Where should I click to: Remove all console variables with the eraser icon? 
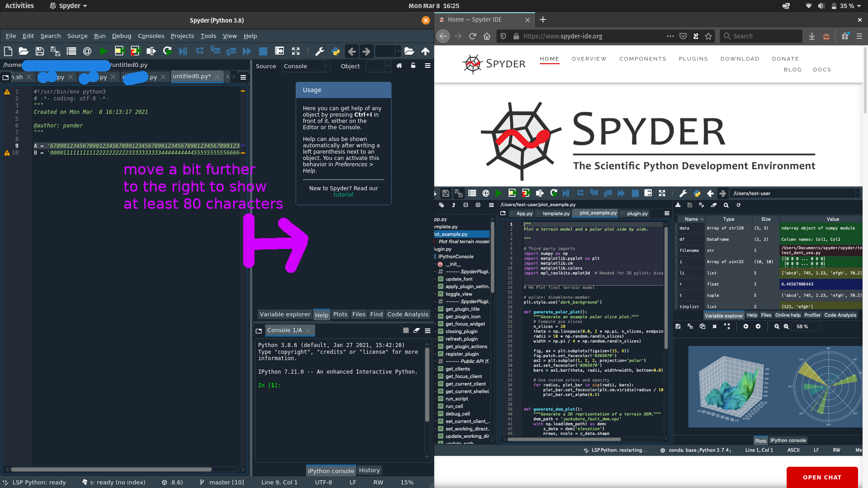pos(416,330)
